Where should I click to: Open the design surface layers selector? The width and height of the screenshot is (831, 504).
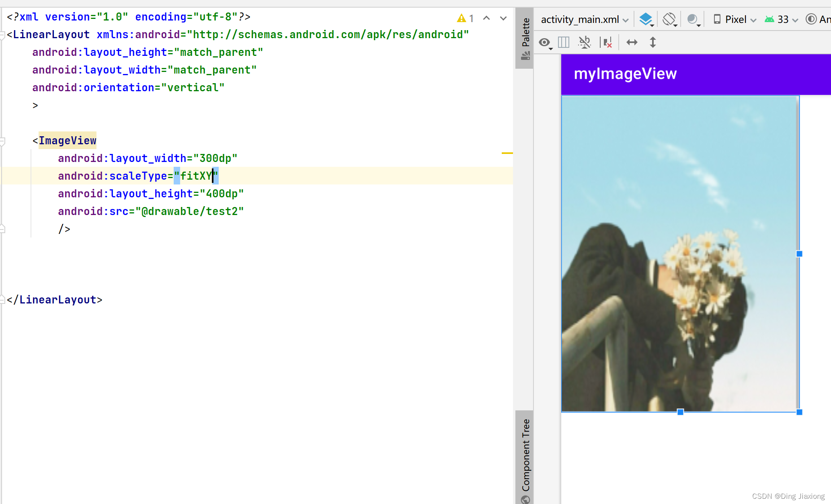[646, 19]
